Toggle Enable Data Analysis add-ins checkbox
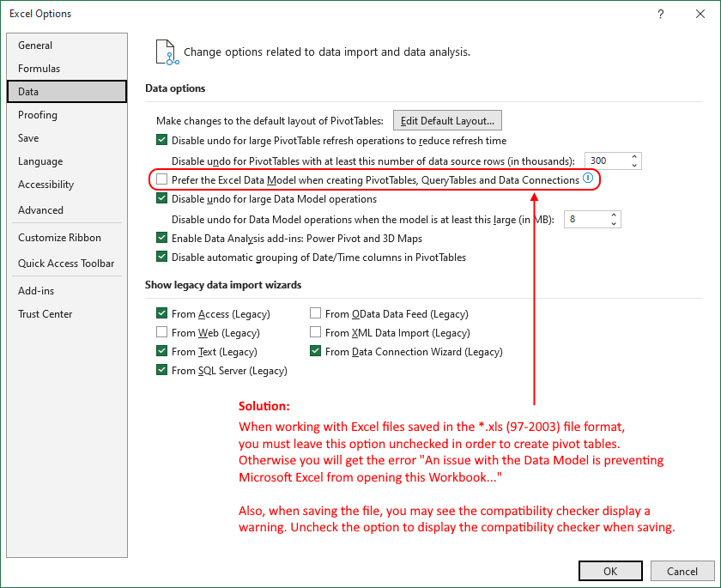This screenshot has height=588, width=721. [162, 238]
